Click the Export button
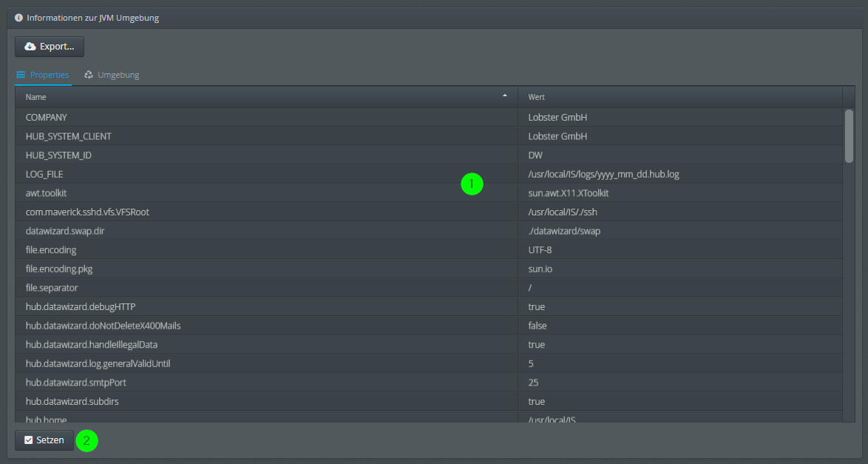868x464 pixels. click(49, 46)
